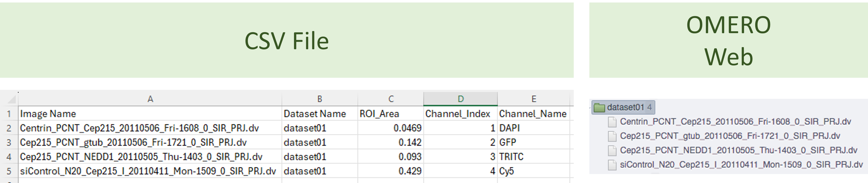The width and height of the screenshot is (868, 183).
Task: Click dataset01 cell in row 4
Action: point(319,157)
